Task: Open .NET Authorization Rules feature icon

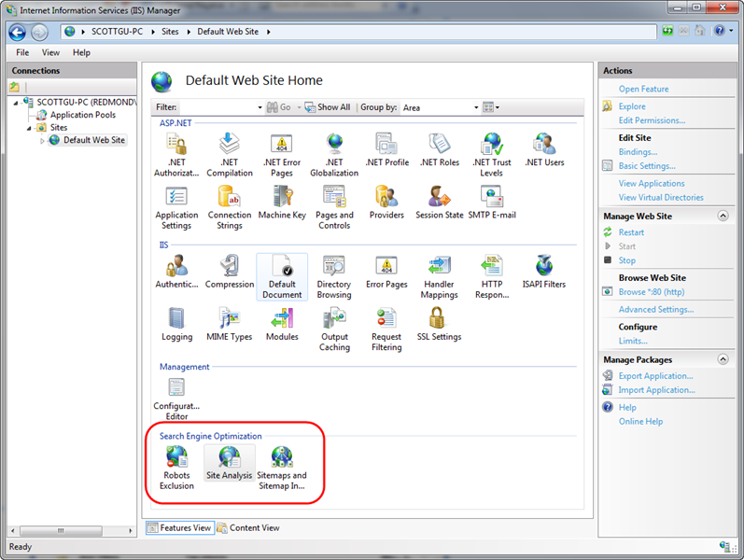Action: (x=176, y=155)
